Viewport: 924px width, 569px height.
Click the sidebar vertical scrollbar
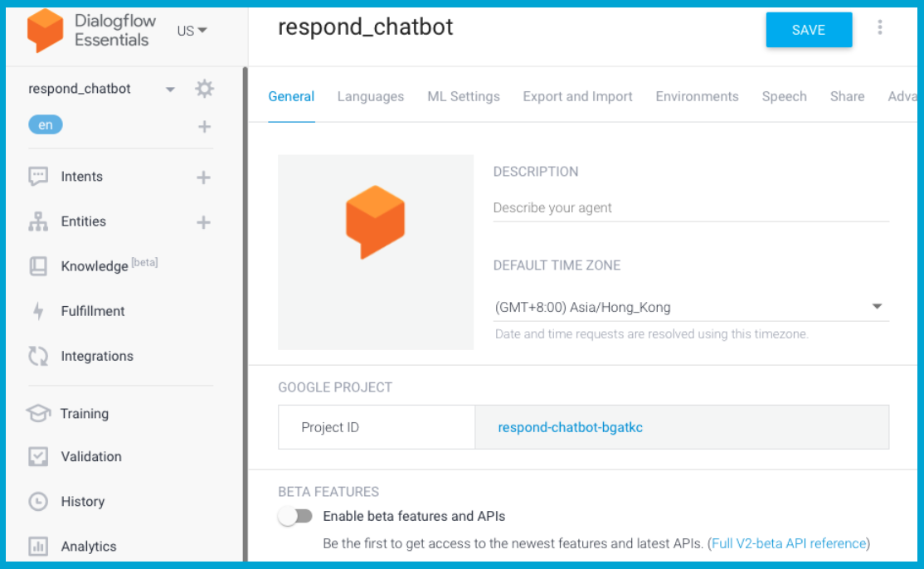(246, 314)
